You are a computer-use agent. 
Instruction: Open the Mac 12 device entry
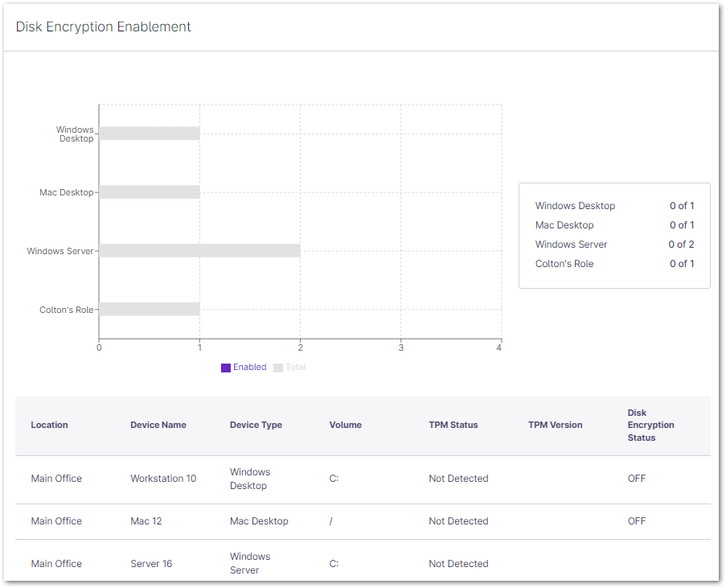pyautogui.click(x=146, y=521)
